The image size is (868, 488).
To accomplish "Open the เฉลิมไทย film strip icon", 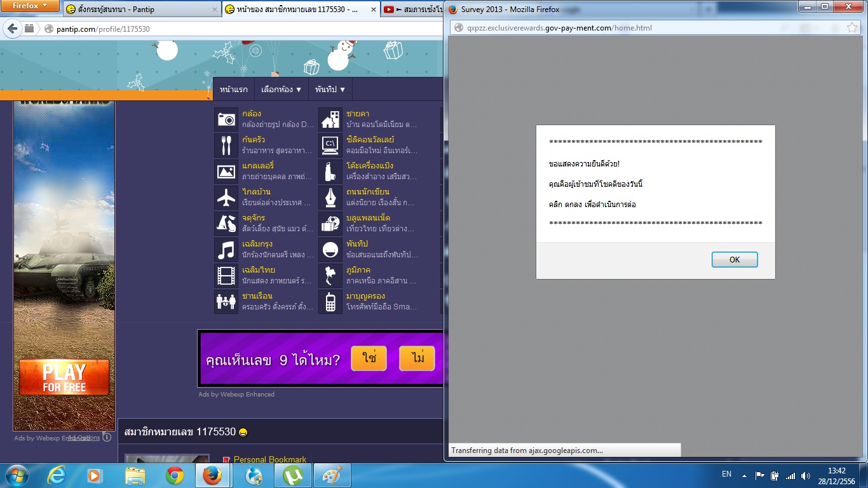I will click(226, 276).
